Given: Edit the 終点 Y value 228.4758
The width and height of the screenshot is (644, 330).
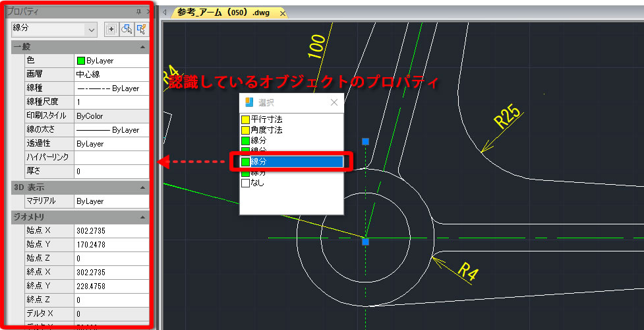Looking at the screenshot, I should [x=111, y=286].
